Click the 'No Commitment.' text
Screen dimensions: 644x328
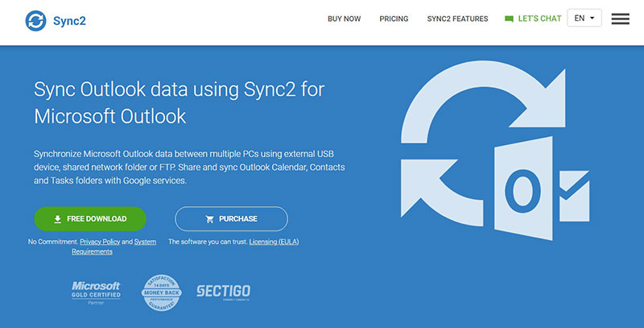pyautogui.click(x=53, y=242)
